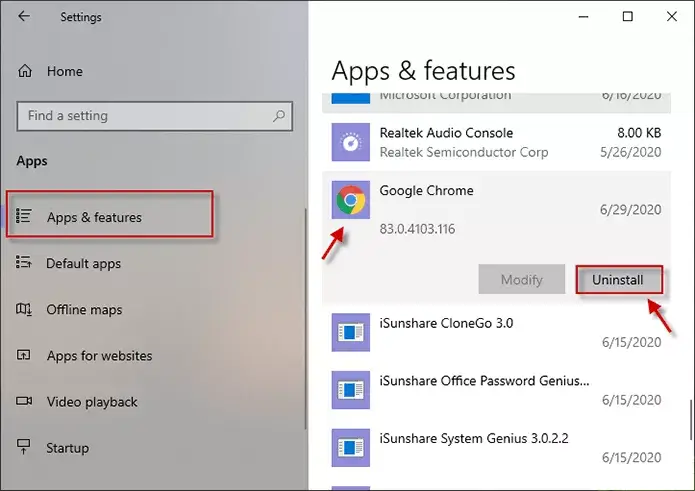Click the back arrow in Settings

[24, 16]
